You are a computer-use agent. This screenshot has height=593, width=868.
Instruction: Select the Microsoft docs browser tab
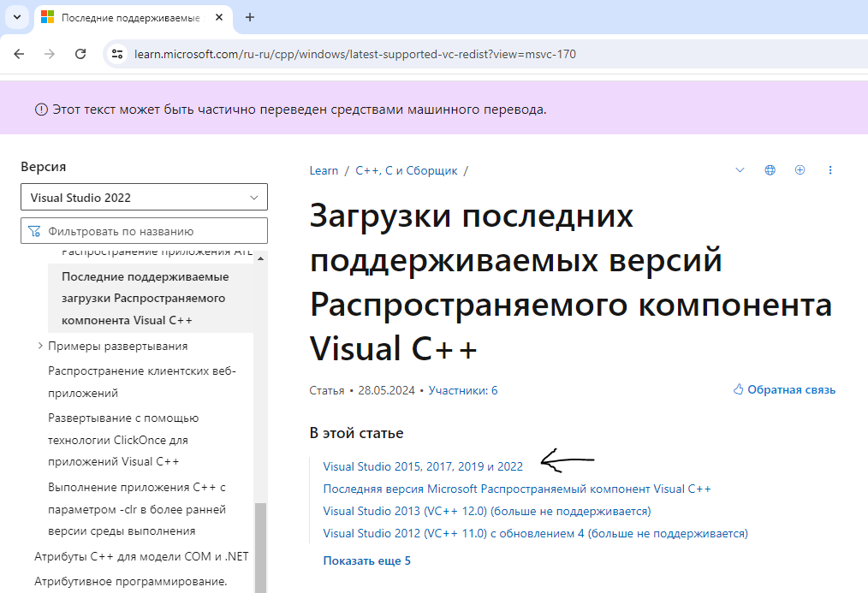coord(133,18)
